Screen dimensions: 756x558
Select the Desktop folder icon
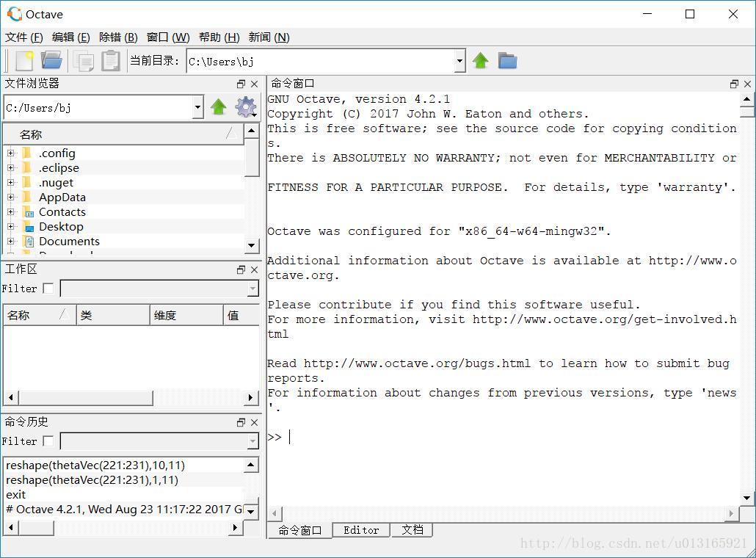pyautogui.click(x=27, y=227)
